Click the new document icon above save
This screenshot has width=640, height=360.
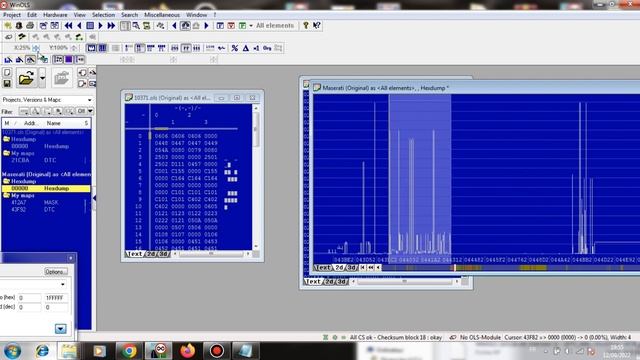pos(7,73)
